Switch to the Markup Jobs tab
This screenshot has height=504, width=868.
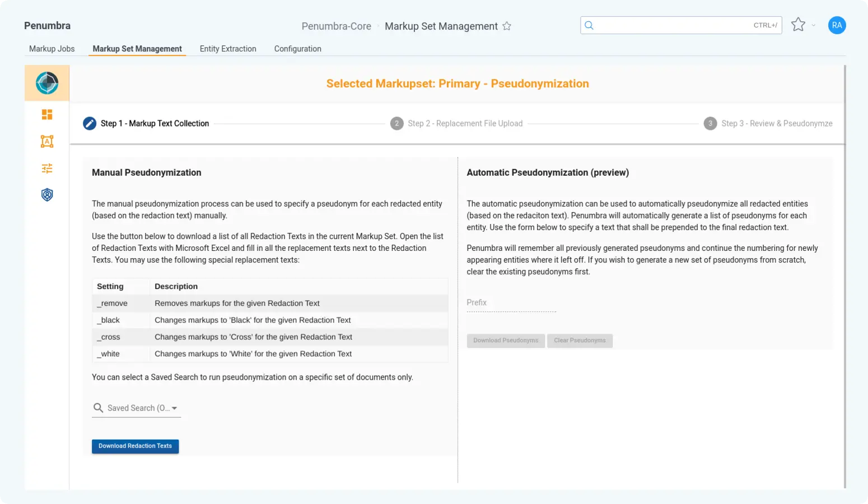click(52, 49)
